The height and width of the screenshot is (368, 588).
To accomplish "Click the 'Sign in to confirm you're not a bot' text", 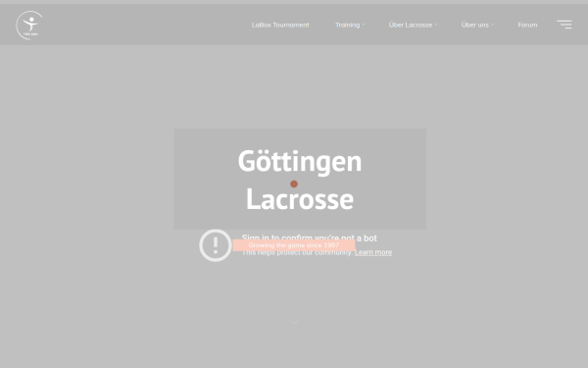I will click(x=309, y=237).
